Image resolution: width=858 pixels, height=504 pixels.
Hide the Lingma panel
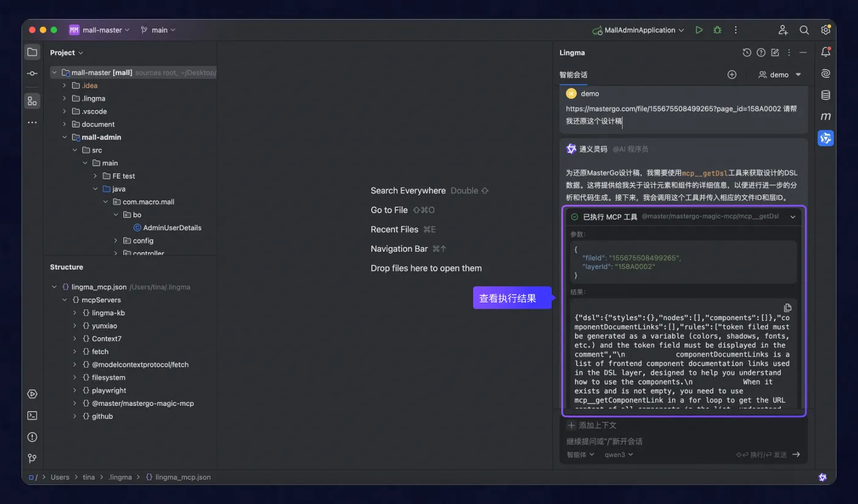803,53
